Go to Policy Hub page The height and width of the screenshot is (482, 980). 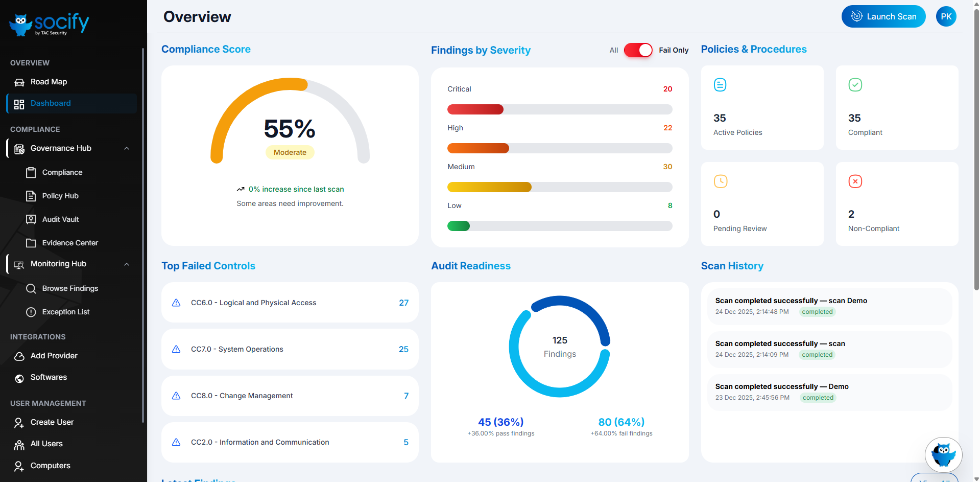coord(60,196)
